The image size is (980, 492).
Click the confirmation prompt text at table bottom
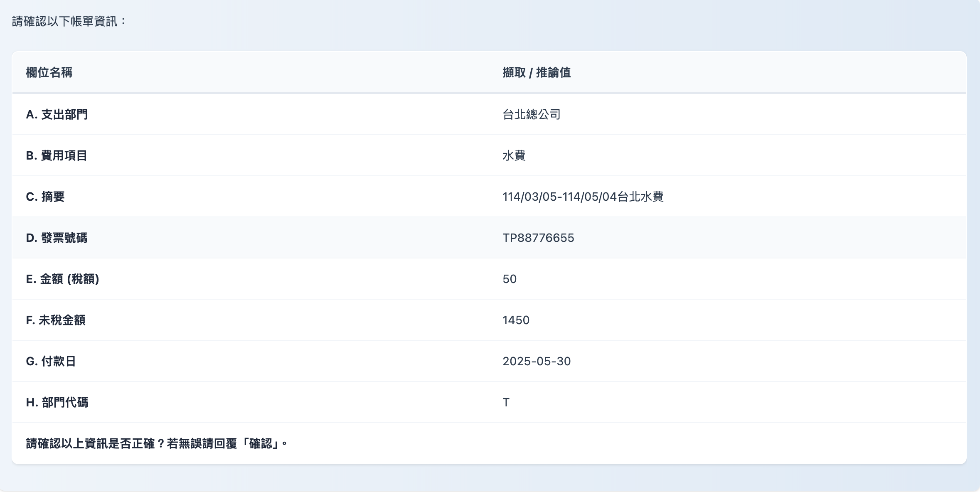[x=157, y=443]
